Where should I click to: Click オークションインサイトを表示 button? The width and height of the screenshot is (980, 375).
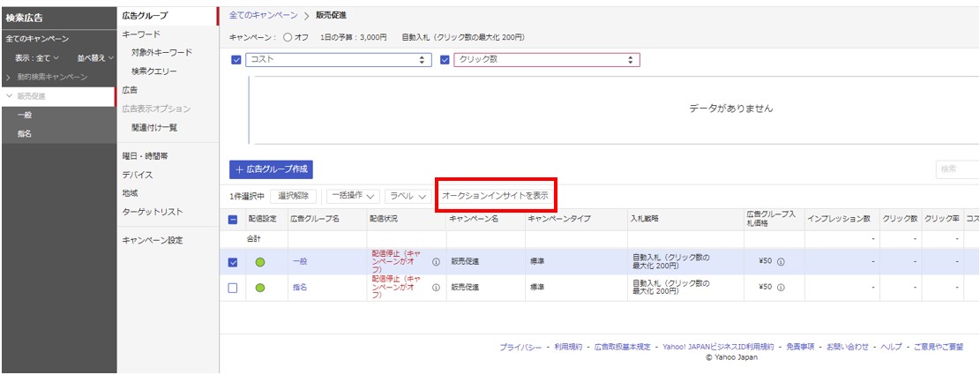(495, 196)
